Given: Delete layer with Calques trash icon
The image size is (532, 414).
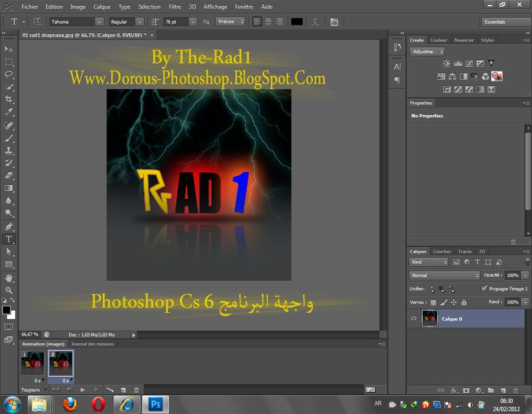Looking at the screenshot, I should coord(515,390).
